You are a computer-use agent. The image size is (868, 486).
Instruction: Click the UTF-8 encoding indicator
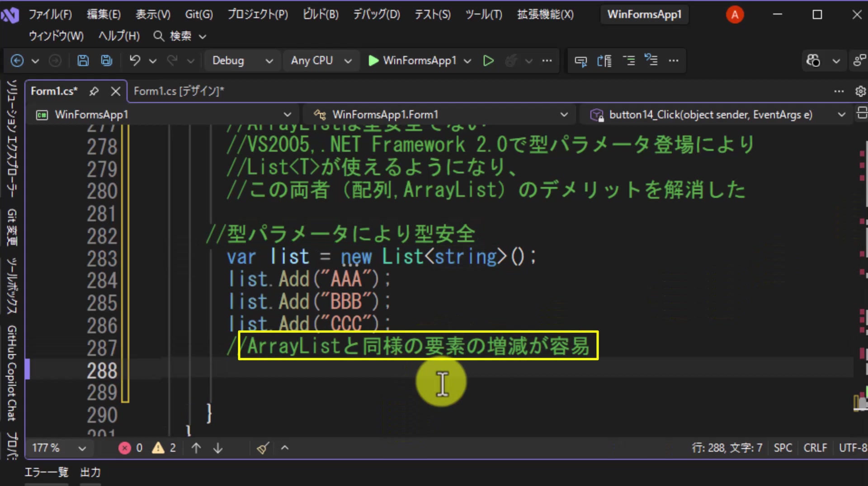tap(852, 448)
